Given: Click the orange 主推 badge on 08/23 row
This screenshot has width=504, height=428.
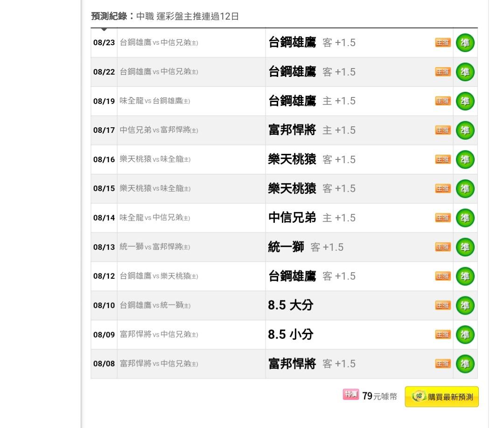Looking at the screenshot, I should pos(443,43).
